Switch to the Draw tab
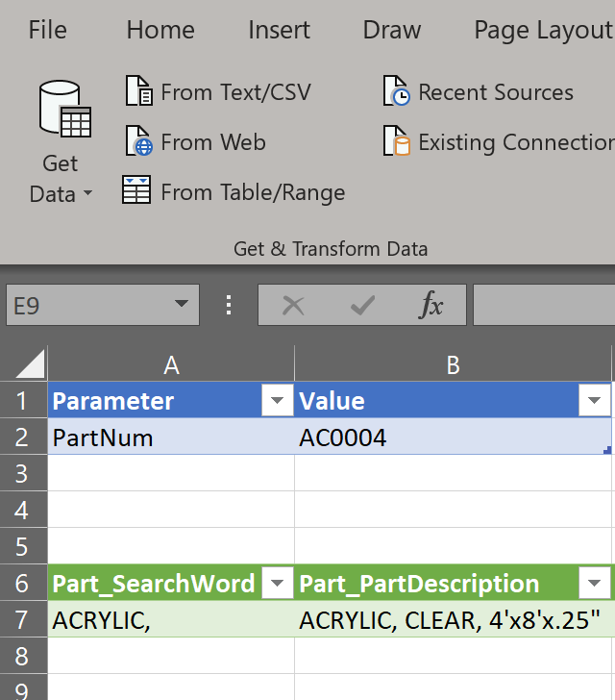Viewport: 615px width, 700px height. pyautogui.click(x=392, y=30)
